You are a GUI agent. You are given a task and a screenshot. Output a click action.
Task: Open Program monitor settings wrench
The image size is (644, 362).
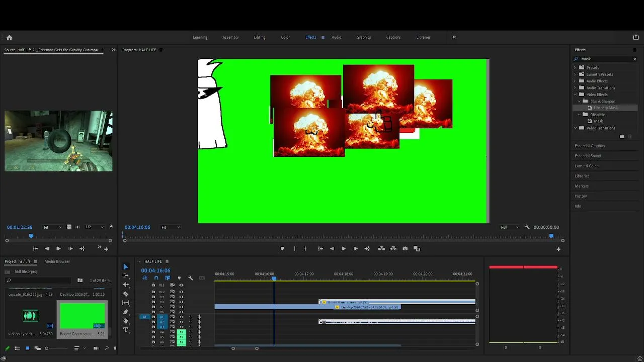(527, 227)
